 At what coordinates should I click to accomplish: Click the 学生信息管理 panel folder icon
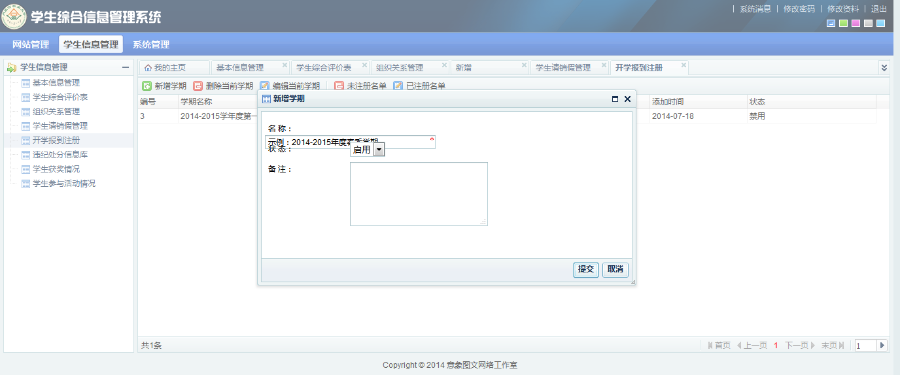tap(11, 68)
